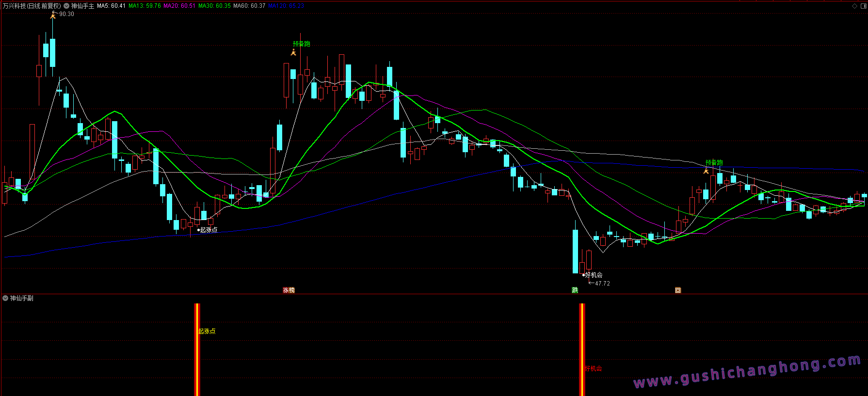The width and height of the screenshot is (868, 396).
Task: Click the red-yellow 好机会 signal bar
Action: 582,349
